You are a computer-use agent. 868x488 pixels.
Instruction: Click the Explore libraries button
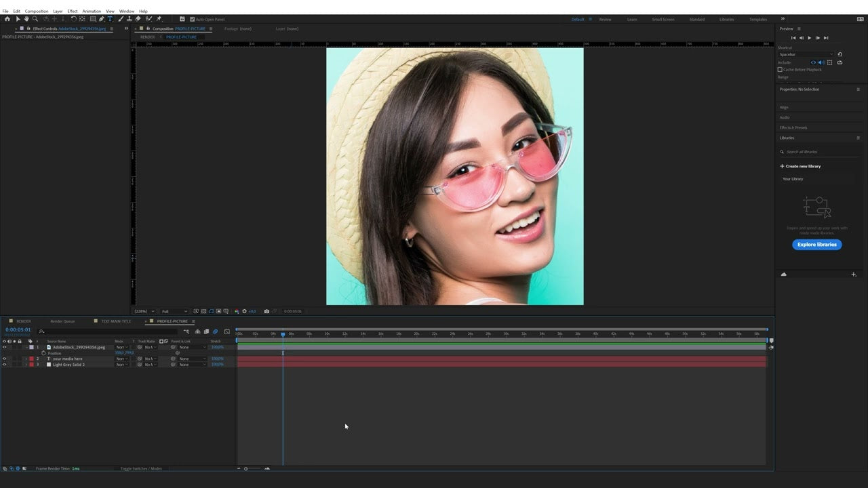click(816, 245)
